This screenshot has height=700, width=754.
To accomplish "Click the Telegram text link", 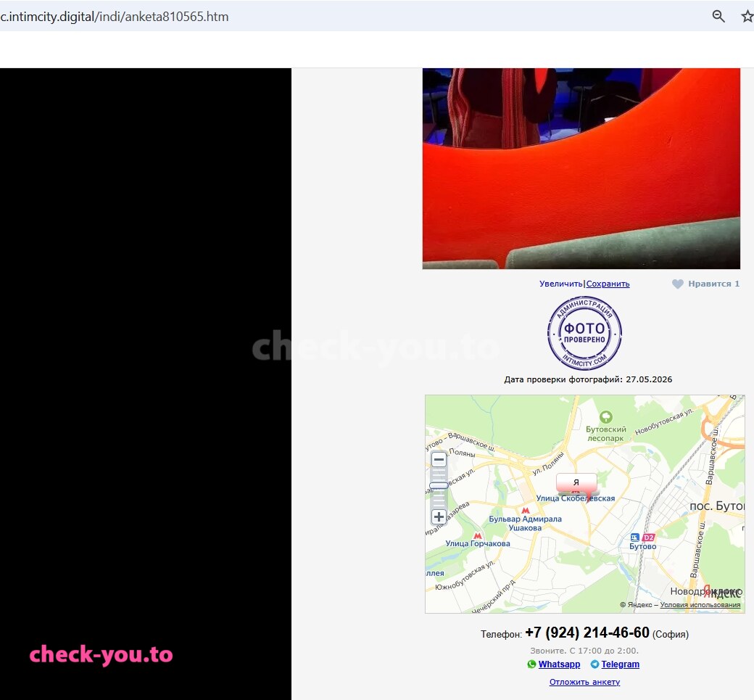I will pos(621,664).
